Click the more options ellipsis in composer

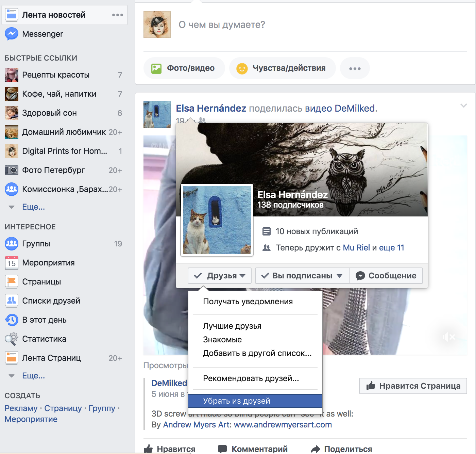coord(355,68)
